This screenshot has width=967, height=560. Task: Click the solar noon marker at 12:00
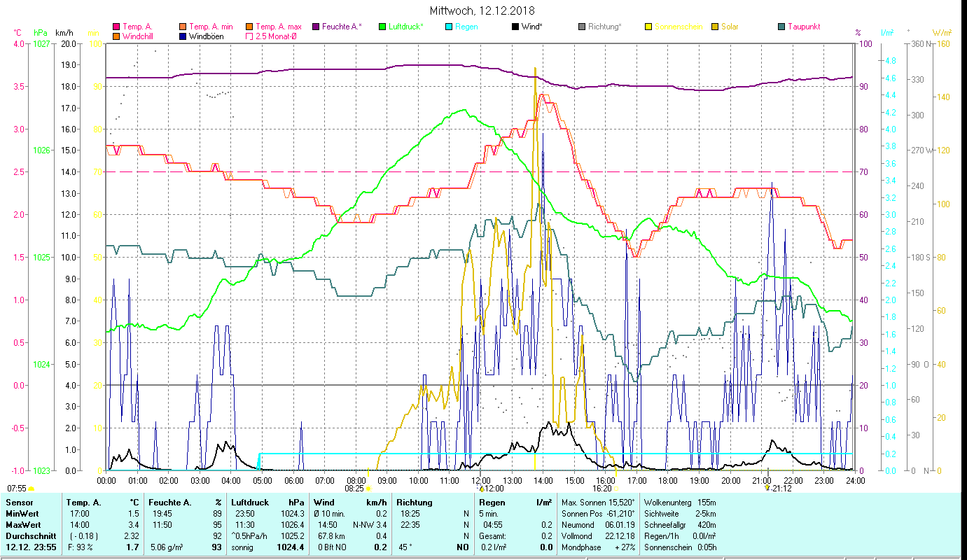tap(482, 489)
